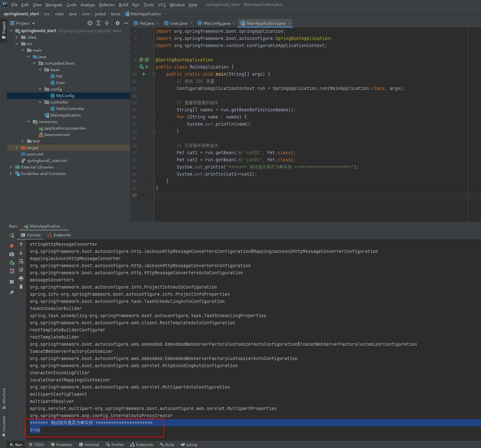Click the 'true' console output line
Image resolution: width=481 pixels, height=448 pixels.
(35, 430)
